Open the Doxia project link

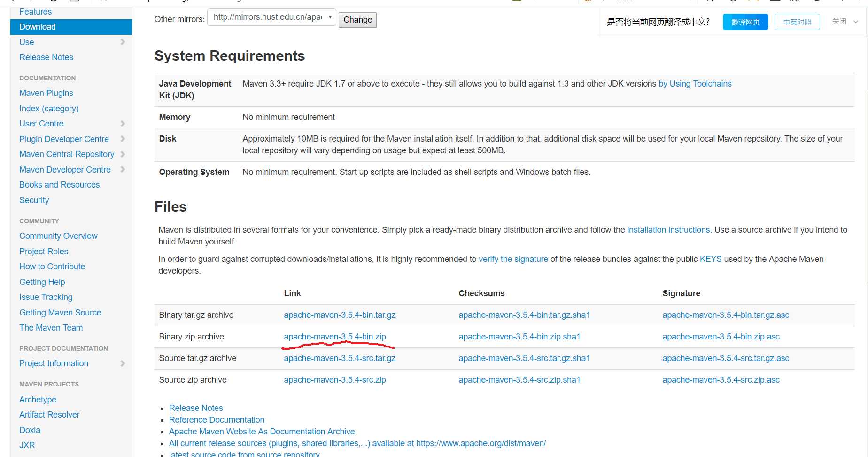pyautogui.click(x=30, y=430)
